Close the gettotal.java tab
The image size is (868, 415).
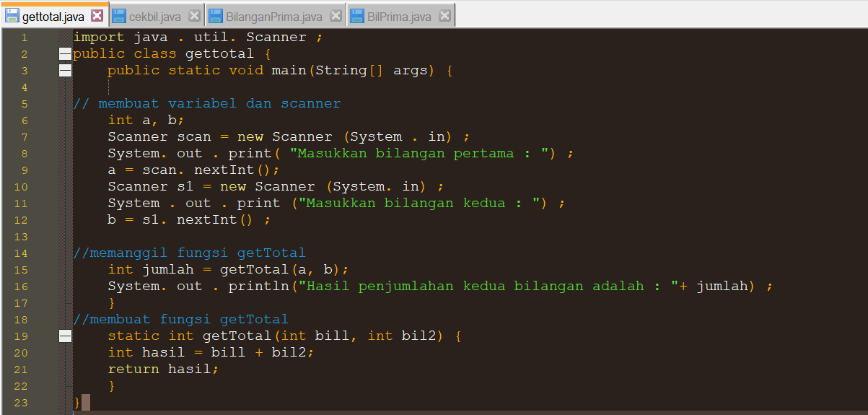pyautogui.click(x=97, y=16)
